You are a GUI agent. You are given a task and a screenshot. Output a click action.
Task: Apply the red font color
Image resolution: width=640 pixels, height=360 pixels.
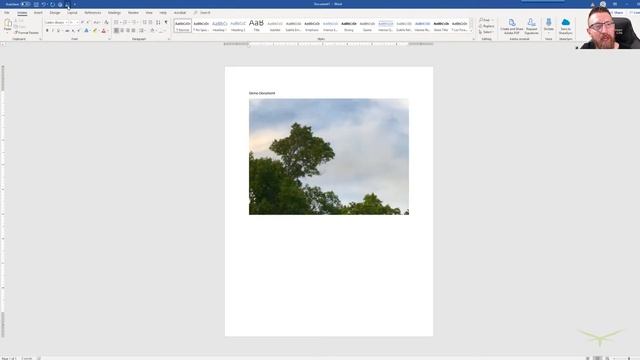click(x=104, y=31)
